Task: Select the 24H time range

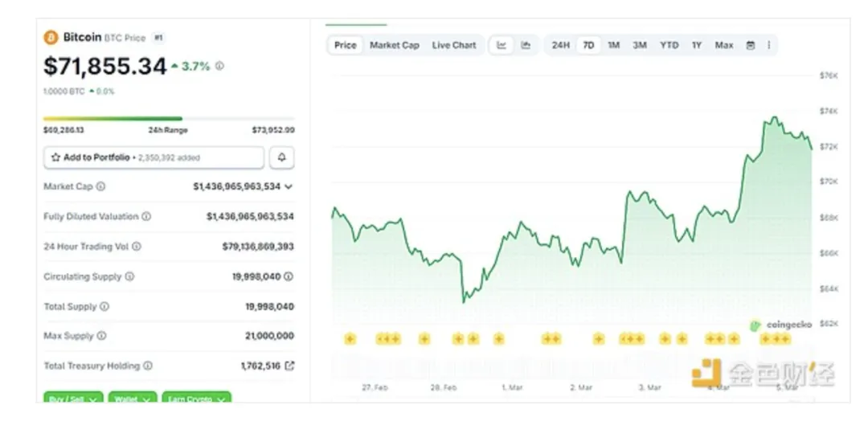Action: [x=561, y=45]
